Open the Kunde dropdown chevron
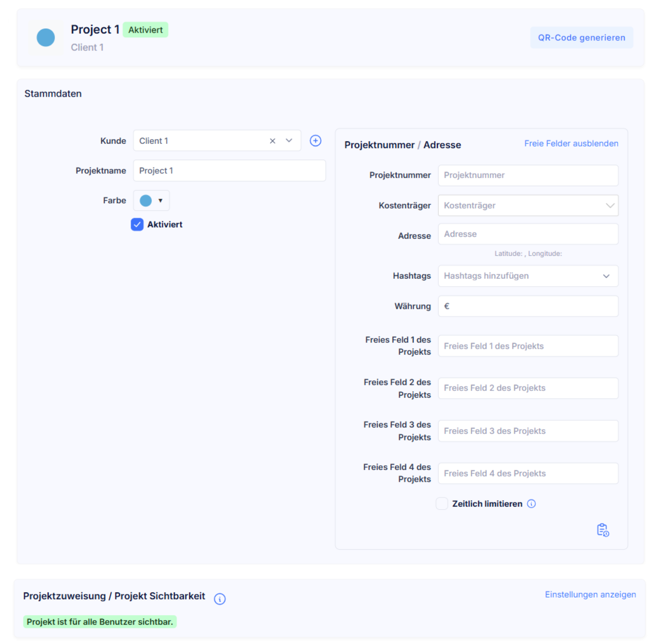Viewport: 653px width, 644px height. (x=289, y=141)
